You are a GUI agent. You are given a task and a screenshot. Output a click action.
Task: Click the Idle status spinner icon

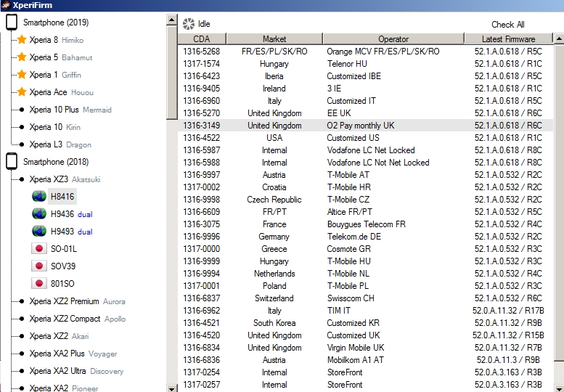point(189,24)
